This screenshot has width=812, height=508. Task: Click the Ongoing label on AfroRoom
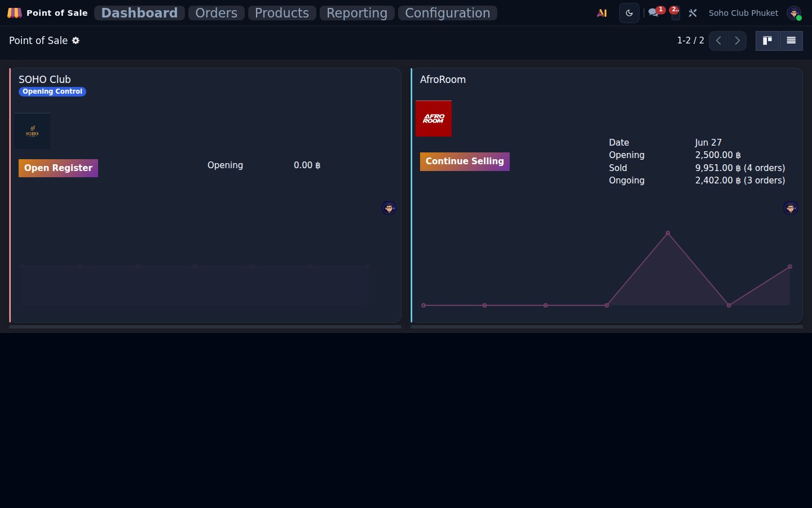point(626,181)
